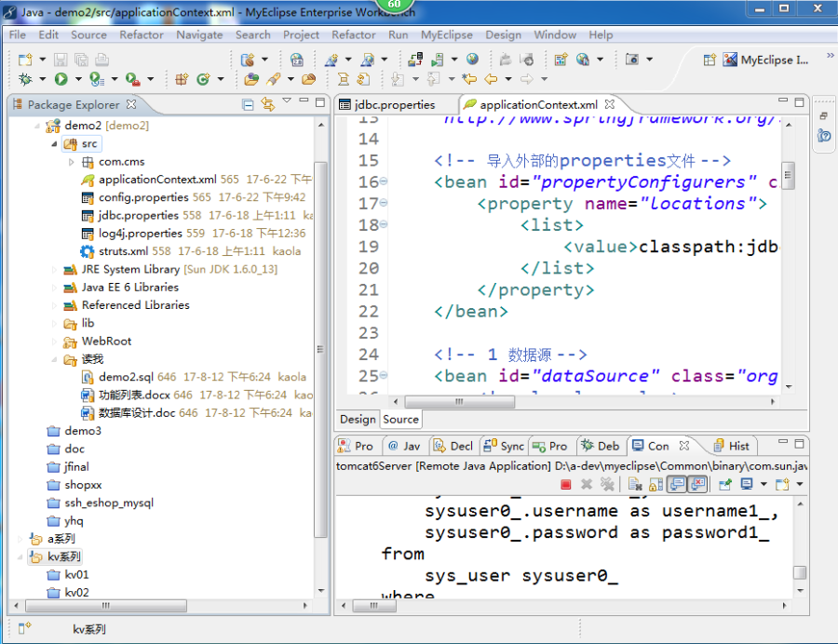Open the Debug button dropdown arrow
Viewport: 838px width, 644px height.
click(42, 79)
